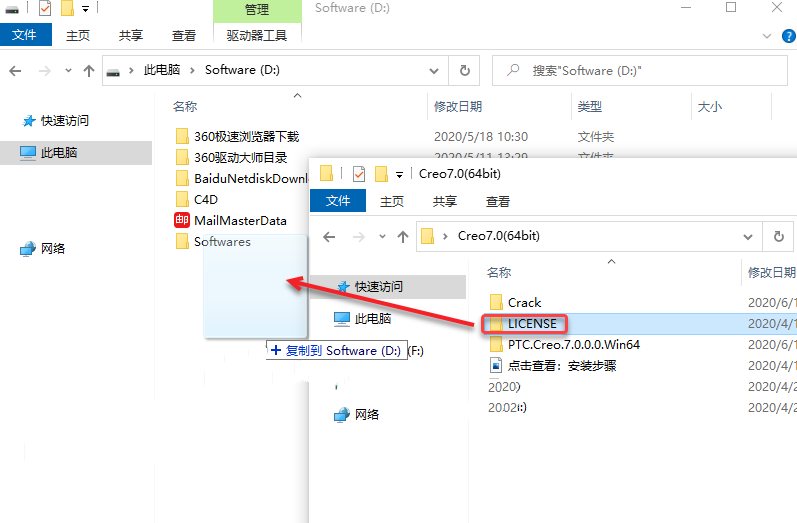Go up one level in Software (D:) window
The width and height of the screenshot is (797, 523).
89,71
